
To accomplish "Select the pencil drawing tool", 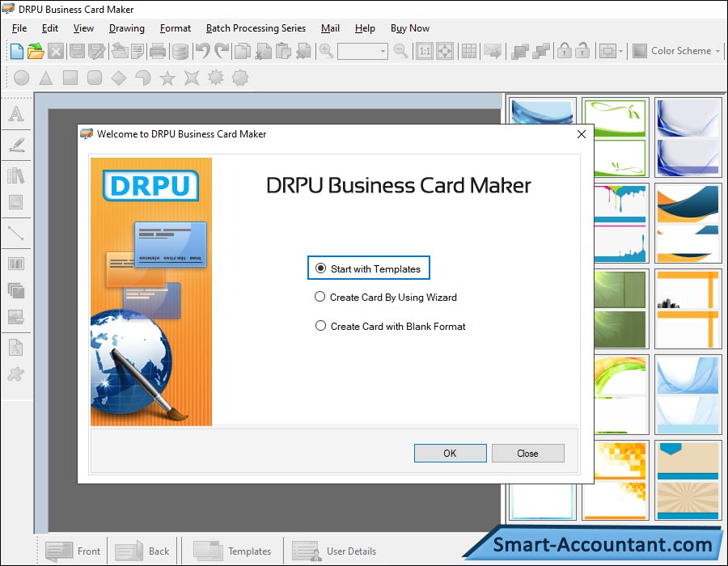I will coord(16,145).
